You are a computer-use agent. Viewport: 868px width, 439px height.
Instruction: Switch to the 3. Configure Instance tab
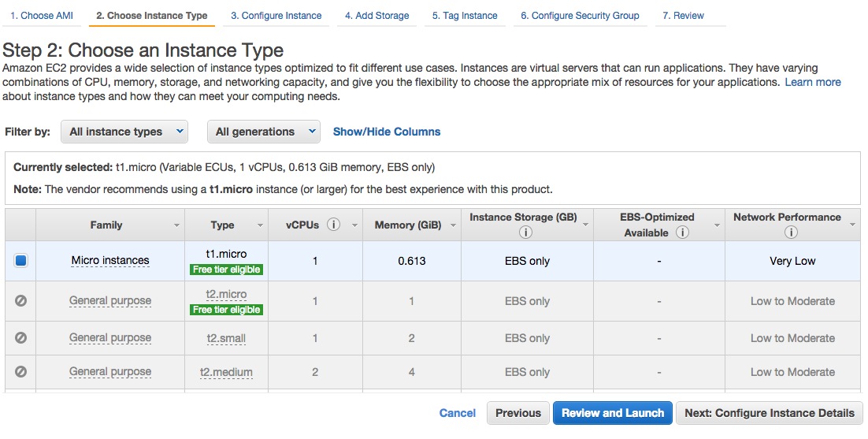pos(276,16)
